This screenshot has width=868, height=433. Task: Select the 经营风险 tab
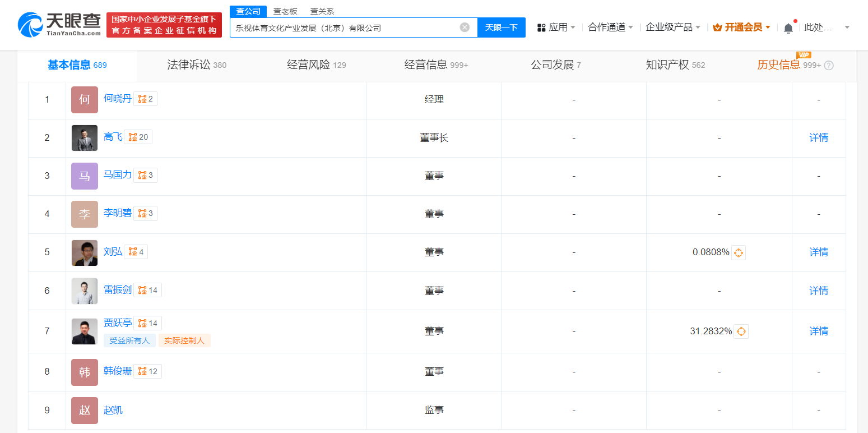point(317,65)
